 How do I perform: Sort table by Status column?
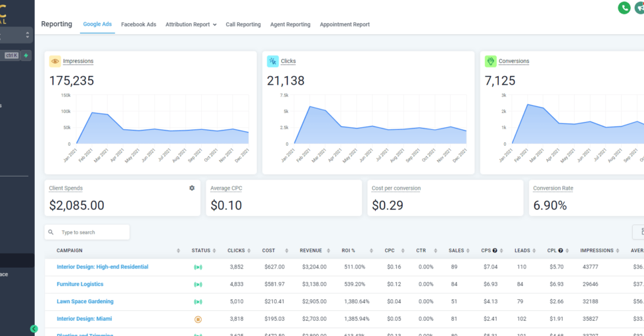pyautogui.click(x=214, y=251)
